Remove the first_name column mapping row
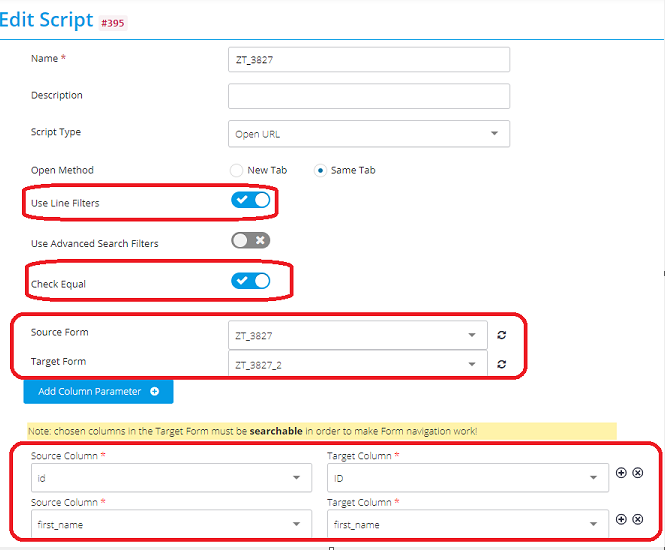The image size is (665, 550). (637, 519)
